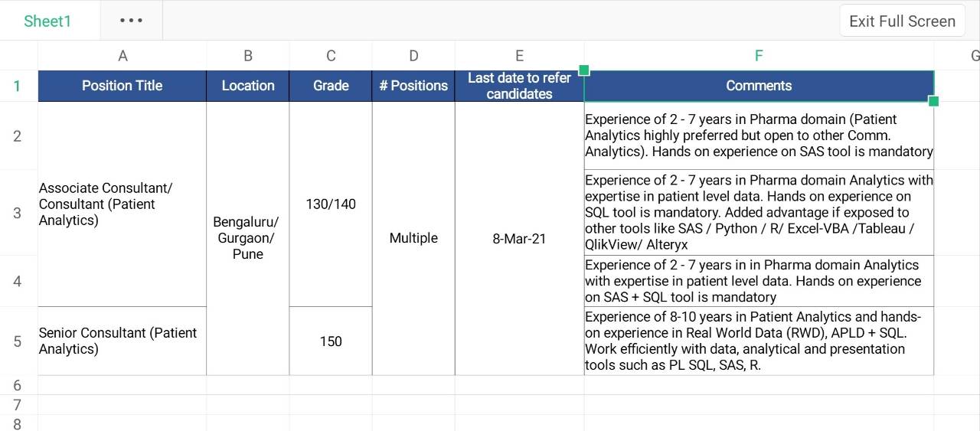Click the Comments header cell
The image size is (980, 431).
(759, 86)
